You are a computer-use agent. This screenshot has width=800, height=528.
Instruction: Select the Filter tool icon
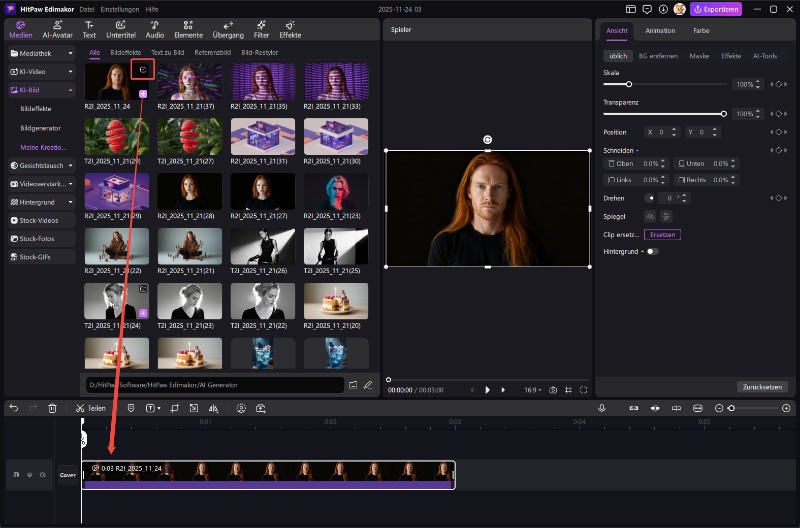(x=261, y=28)
